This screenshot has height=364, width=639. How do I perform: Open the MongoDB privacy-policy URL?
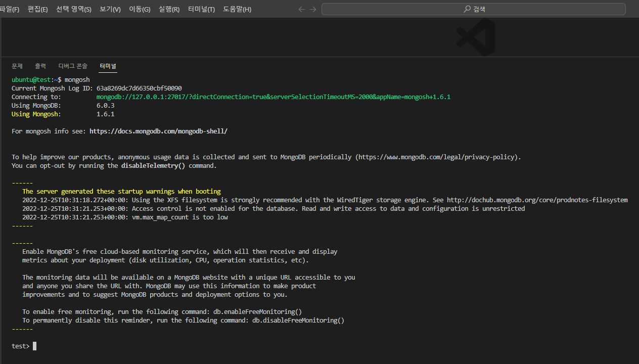[x=437, y=157]
